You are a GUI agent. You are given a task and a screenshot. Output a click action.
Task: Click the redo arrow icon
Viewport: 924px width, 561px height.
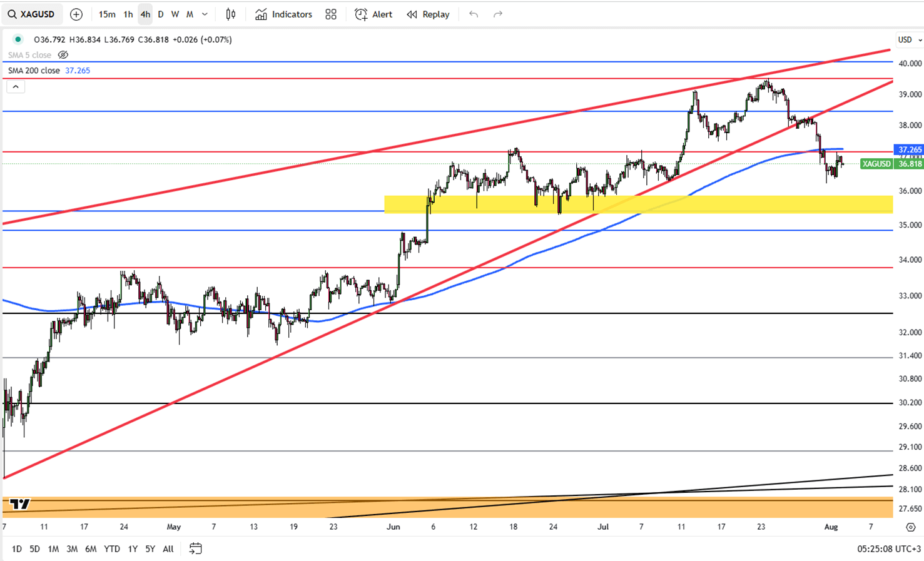pyautogui.click(x=498, y=14)
